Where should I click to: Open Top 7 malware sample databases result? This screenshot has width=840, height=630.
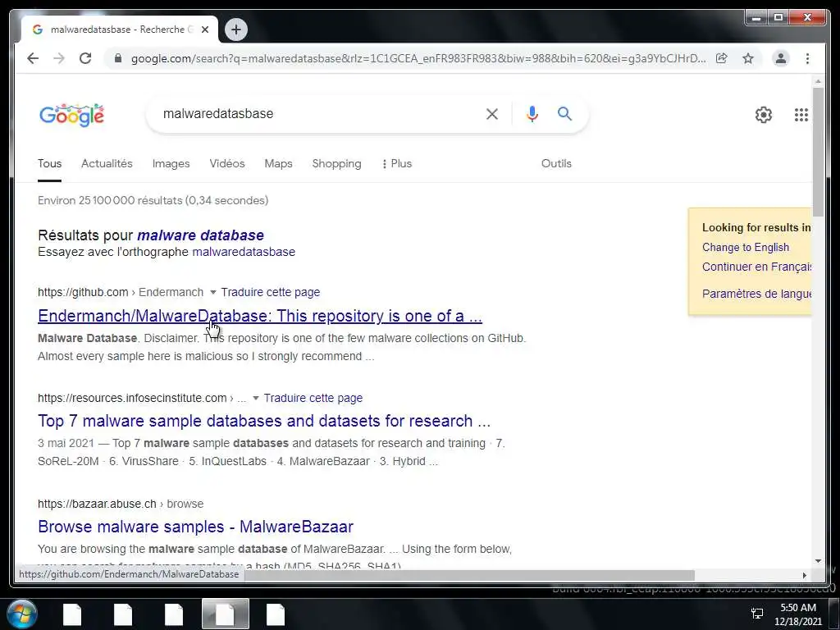click(x=264, y=421)
